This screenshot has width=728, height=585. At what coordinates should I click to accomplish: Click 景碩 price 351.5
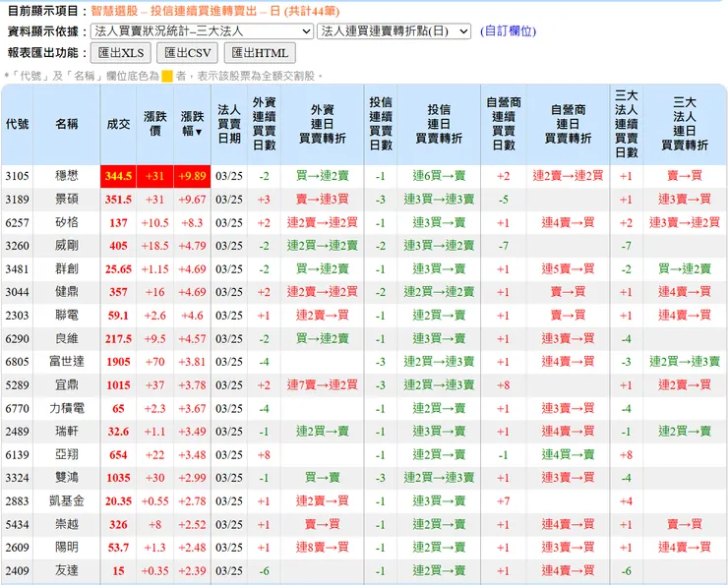pos(118,200)
